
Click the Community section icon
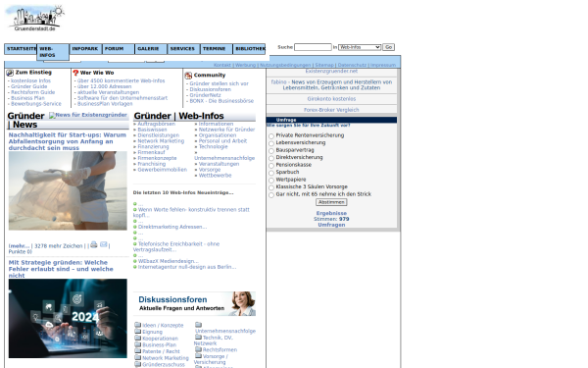[188, 76]
